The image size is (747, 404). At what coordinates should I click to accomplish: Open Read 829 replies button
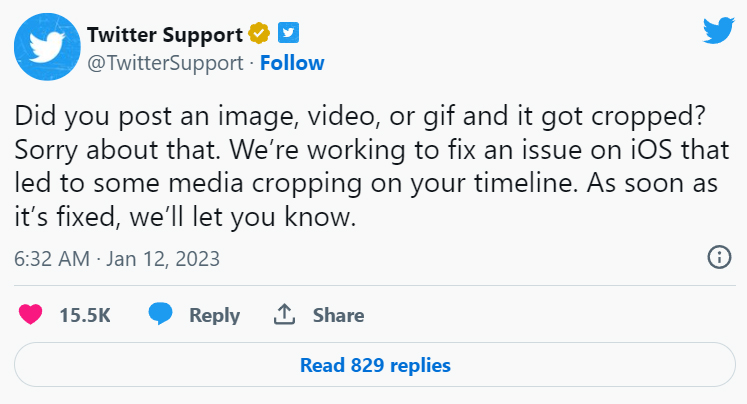[x=374, y=365]
